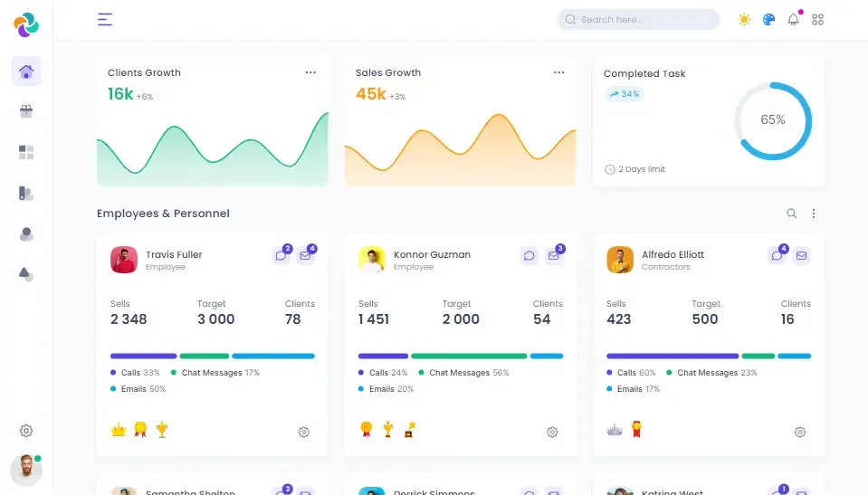Click Travis Fuller's avatar
Screen dimensions: 868x495
pos(124,260)
